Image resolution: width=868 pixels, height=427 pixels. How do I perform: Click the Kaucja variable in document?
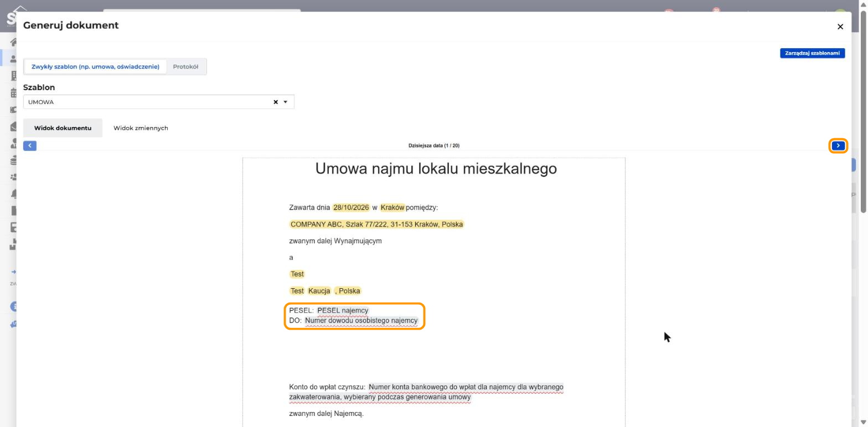click(319, 290)
